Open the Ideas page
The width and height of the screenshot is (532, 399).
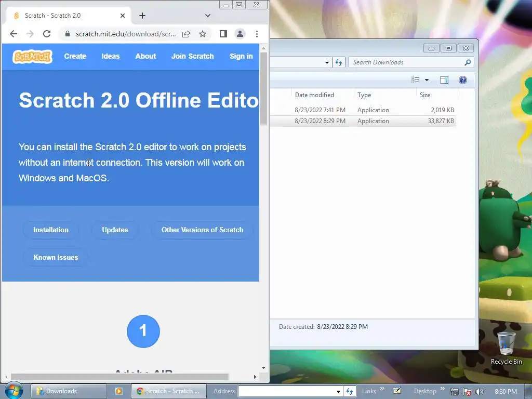111,56
